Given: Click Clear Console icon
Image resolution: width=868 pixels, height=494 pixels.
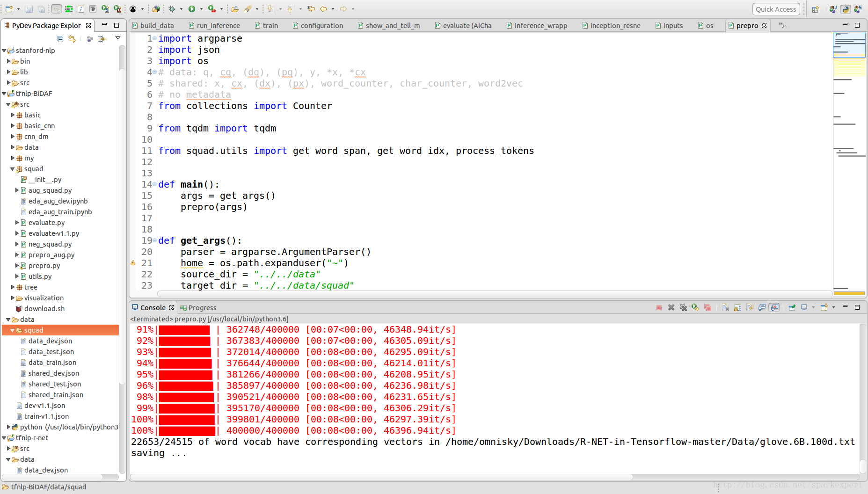Looking at the screenshot, I should click(x=725, y=307).
